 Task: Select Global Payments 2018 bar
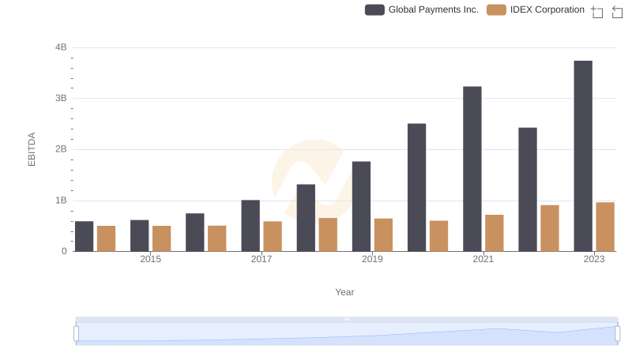point(306,218)
